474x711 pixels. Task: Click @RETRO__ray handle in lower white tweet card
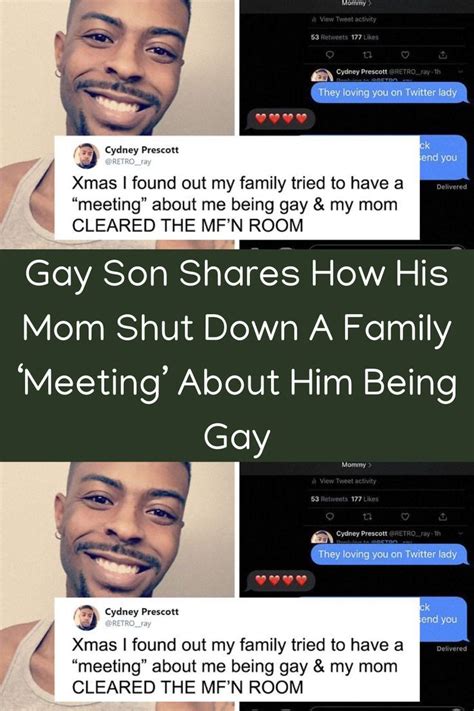(128, 623)
